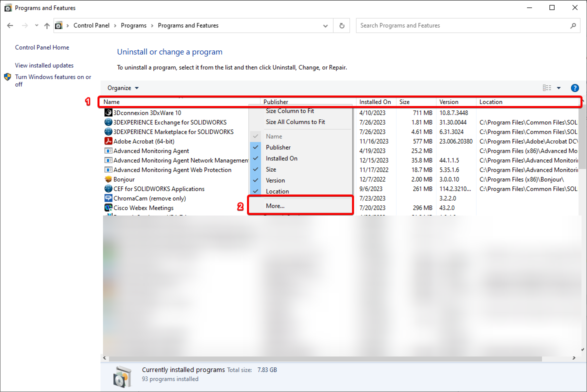Go up one folder level arrow
Viewport: 587px width, 392px height.
[x=47, y=25]
